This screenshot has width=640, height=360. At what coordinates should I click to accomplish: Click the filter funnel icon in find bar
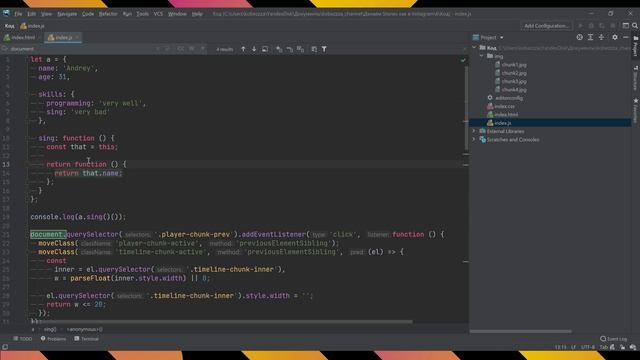pos(324,49)
